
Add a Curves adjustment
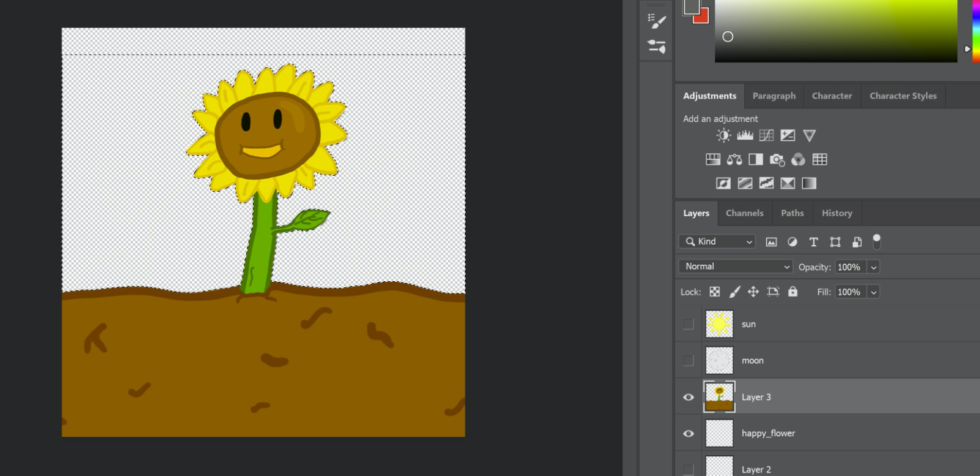click(766, 135)
